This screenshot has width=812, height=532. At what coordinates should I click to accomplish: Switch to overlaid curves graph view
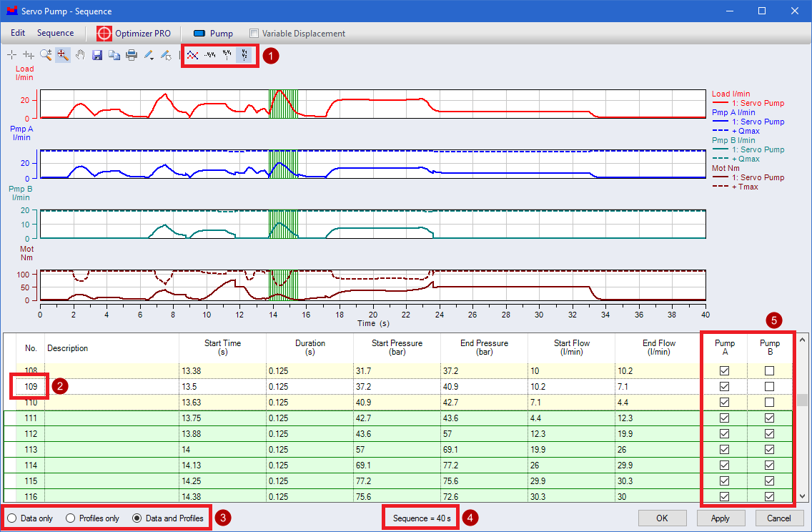pyautogui.click(x=193, y=55)
